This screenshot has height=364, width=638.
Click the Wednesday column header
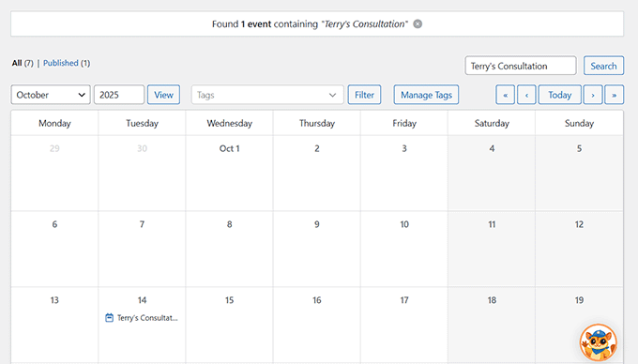(230, 123)
